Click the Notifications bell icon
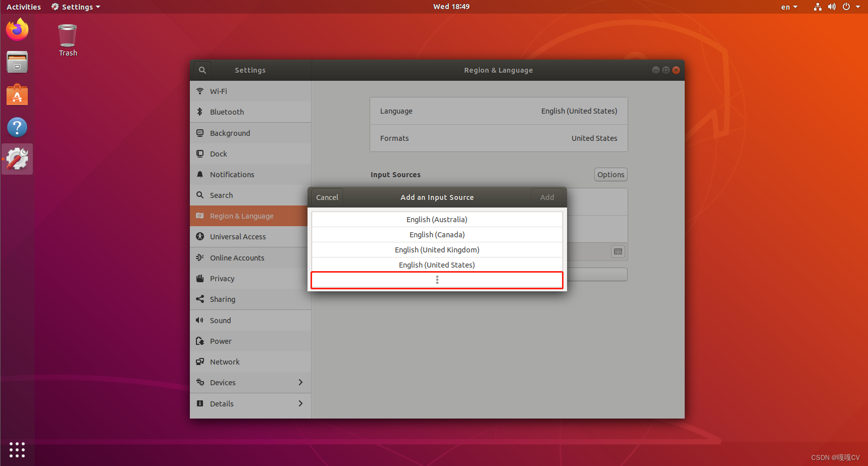868x466 pixels. click(x=200, y=174)
